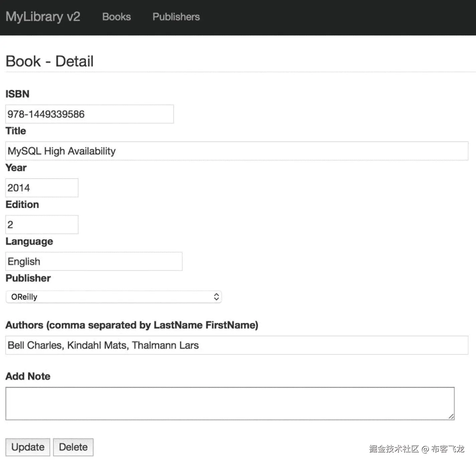This screenshot has width=476, height=465.
Task: Click the ISBN label text
Action: (17, 94)
